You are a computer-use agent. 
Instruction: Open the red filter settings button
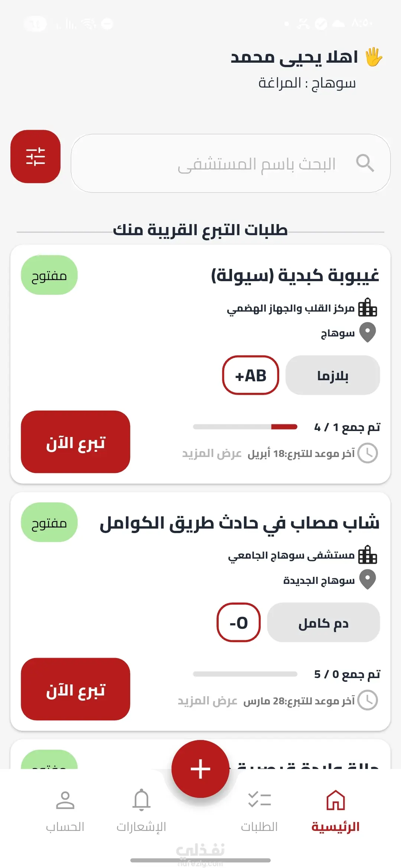35,156
